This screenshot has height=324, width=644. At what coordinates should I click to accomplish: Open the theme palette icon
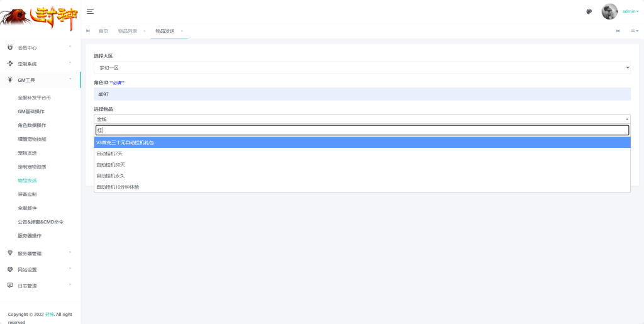point(589,11)
